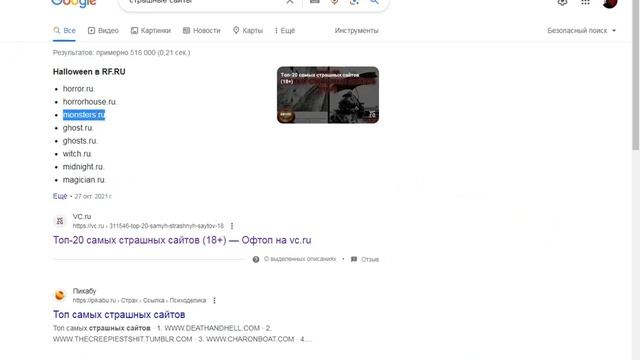Click the Пикабу site favicon
640x360 pixels.
60,295
